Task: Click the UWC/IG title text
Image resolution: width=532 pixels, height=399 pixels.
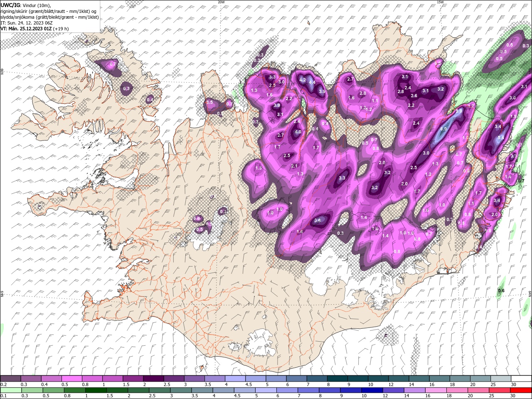Action: 10,5
